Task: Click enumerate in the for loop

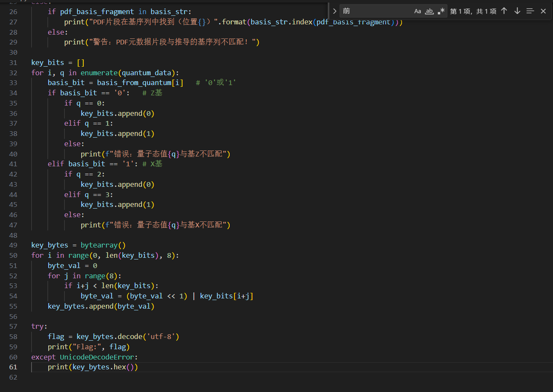Action: click(99, 73)
